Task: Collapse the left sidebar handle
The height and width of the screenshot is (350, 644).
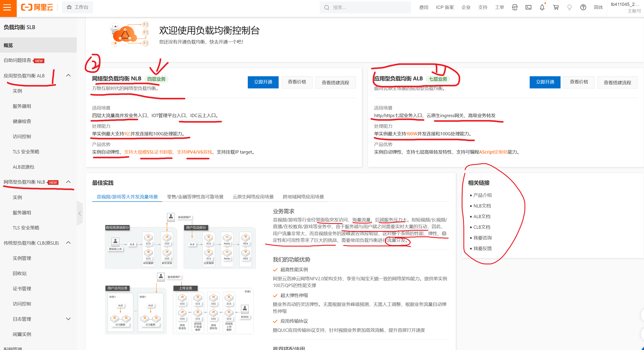Action: click(80, 213)
